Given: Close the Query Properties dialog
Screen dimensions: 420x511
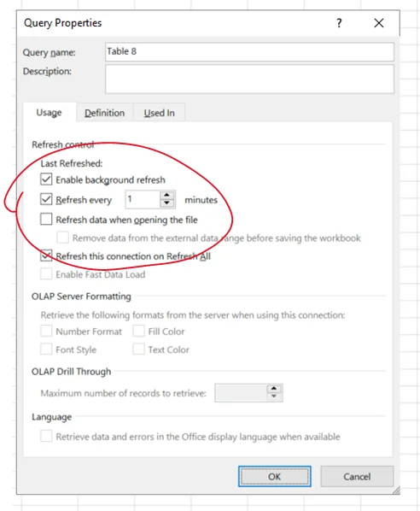Looking at the screenshot, I should pos(379,23).
